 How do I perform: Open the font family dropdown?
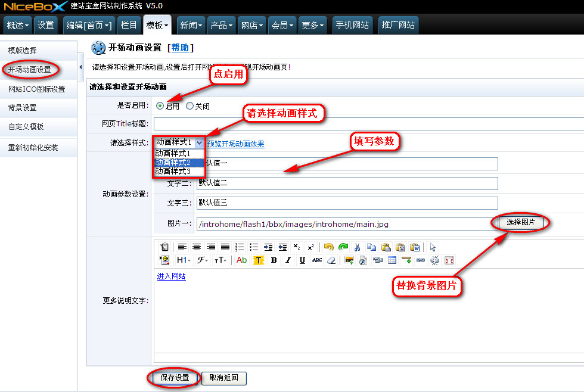coord(203,260)
